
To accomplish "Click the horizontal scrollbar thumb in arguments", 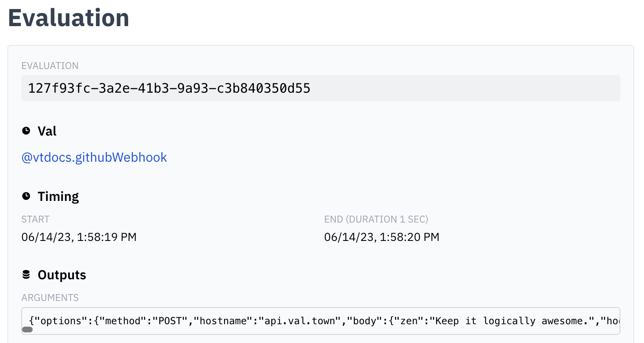I will click(x=27, y=330).
